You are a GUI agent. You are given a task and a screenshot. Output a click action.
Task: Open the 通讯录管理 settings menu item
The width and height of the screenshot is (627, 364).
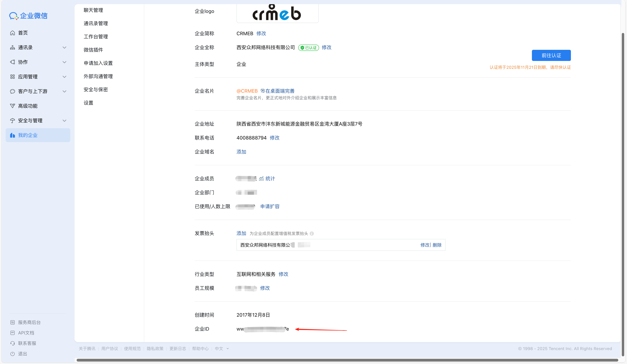[96, 23]
